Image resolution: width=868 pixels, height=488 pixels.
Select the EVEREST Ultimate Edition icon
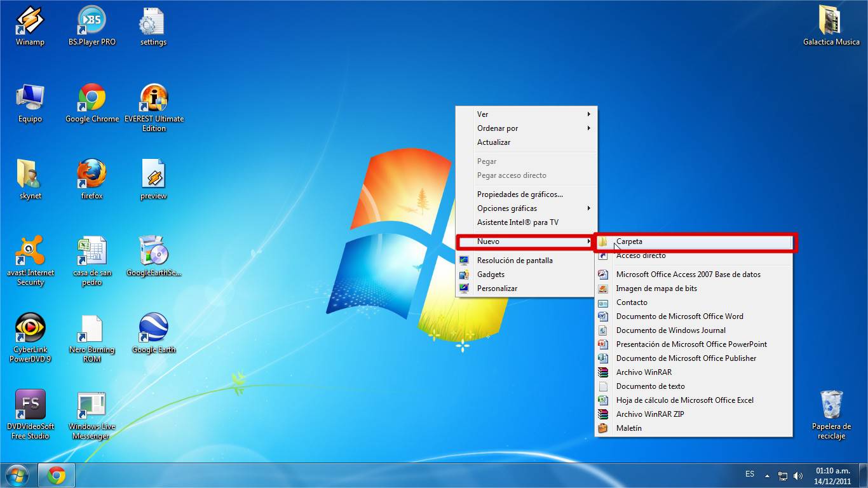tap(154, 98)
